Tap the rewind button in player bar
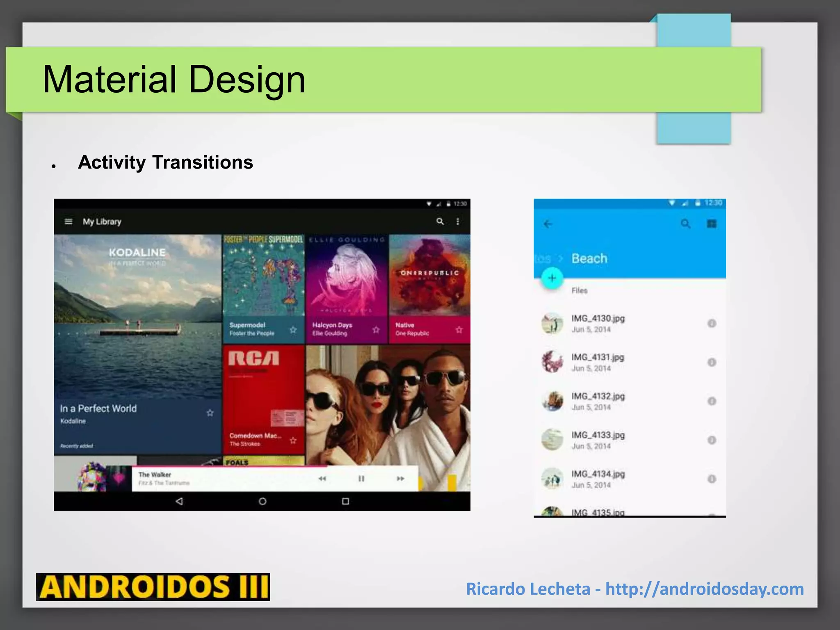 pyautogui.click(x=322, y=479)
